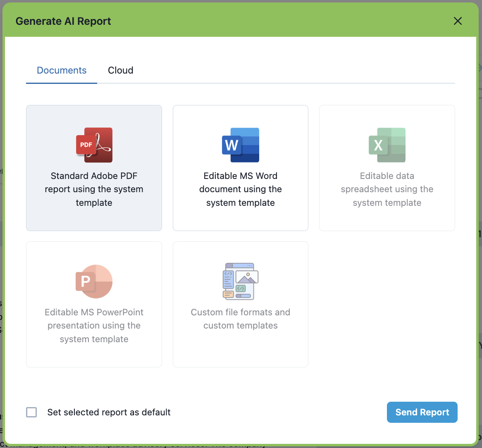Choose the MS Word icon
Screen dimensions: 482x448
pos(241,145)
